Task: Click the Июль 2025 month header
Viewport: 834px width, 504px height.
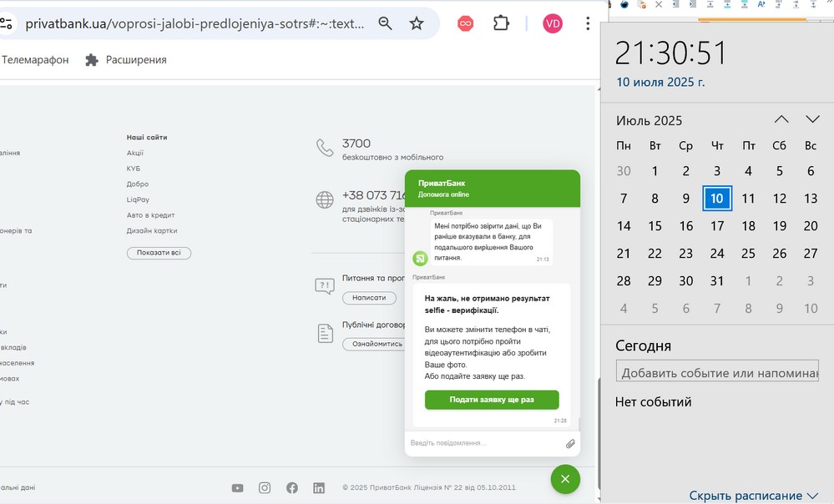Action: pyautogui.click(x=649, y=121)
